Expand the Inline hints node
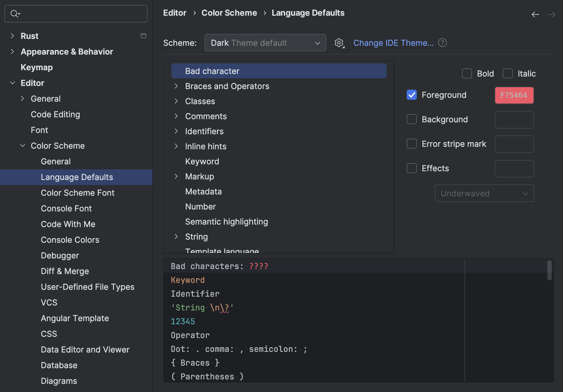The height and width of the screenshot is (392, 563). pos(176,146)
